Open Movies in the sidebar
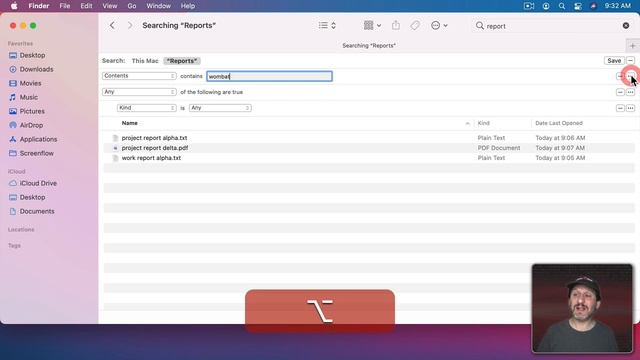Screen dimensions: 640x360 [30, 83]
